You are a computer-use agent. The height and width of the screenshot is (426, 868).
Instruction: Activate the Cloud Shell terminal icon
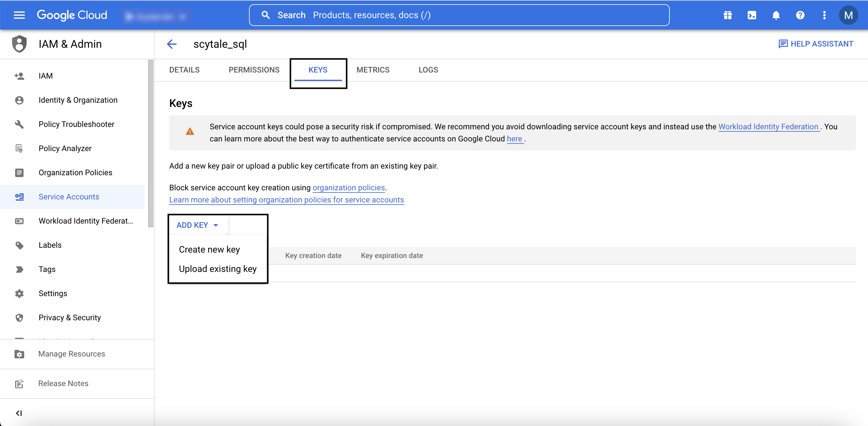pos(752,15)
